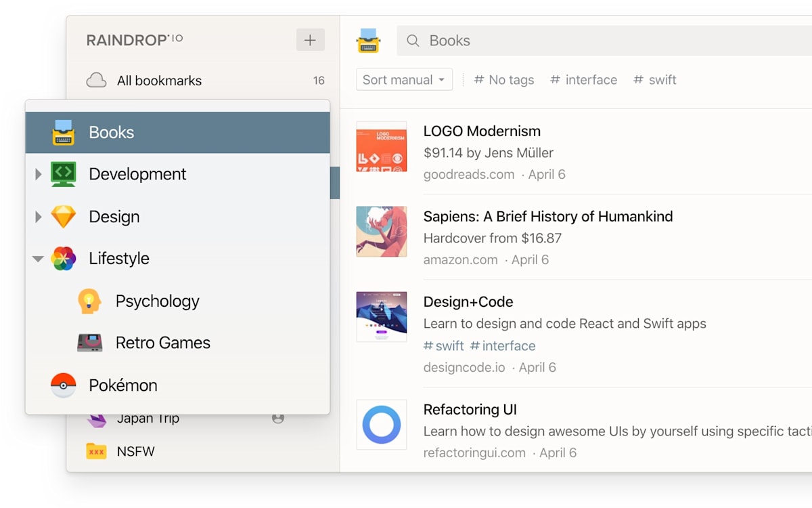Filter by interface tag in toolbar

coord(584,80)
